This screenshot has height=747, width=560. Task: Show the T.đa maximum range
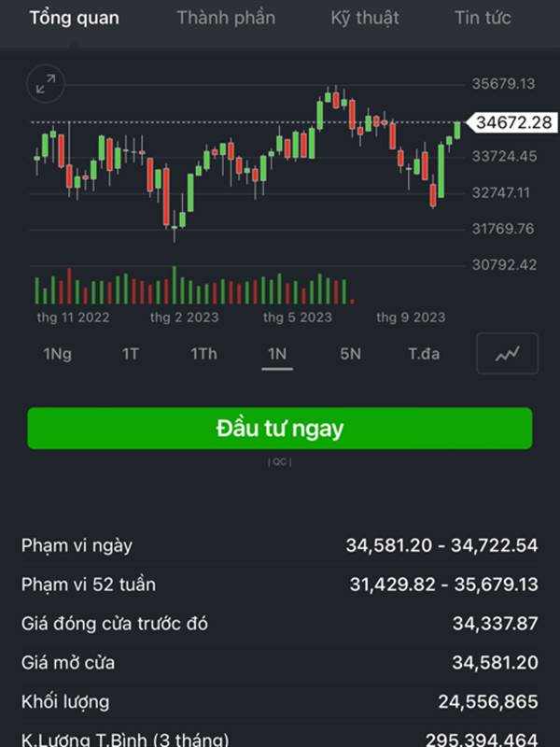click(x=424, y=354)
